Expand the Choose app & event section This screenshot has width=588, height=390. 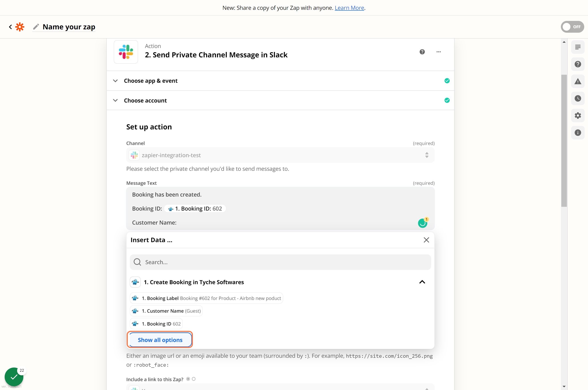point(280,80)
